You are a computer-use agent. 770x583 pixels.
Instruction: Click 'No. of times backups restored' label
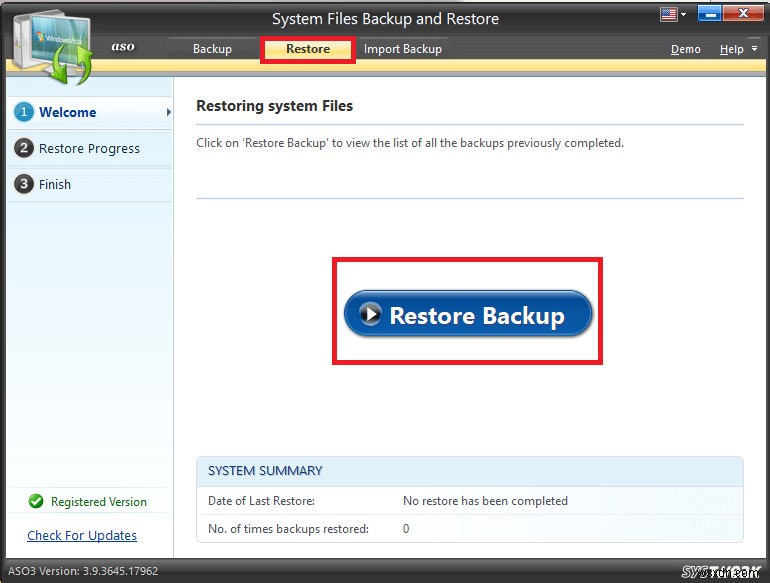tap(288, 529)
